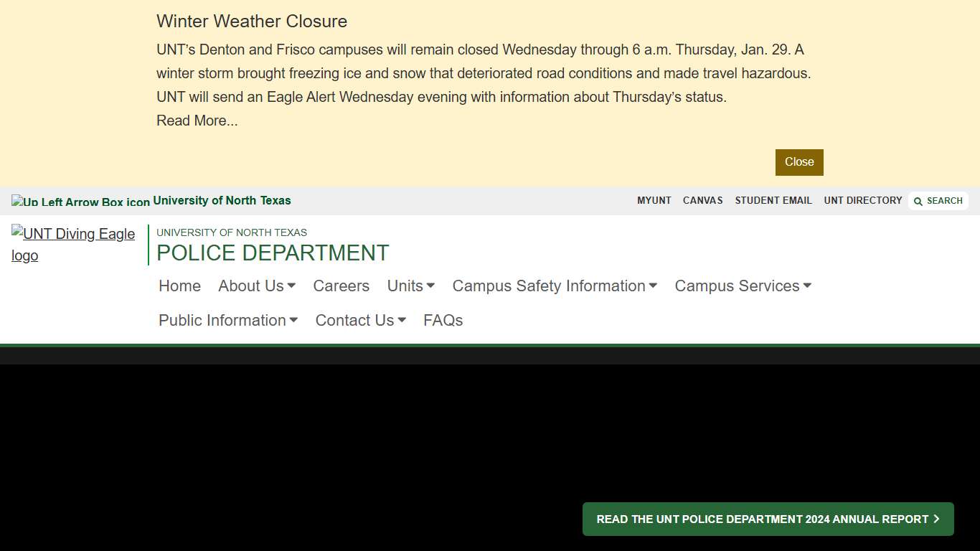Click the UNT Diving Eagle logo
Screen dimensions: 980x551
click(x=73, y=245)
